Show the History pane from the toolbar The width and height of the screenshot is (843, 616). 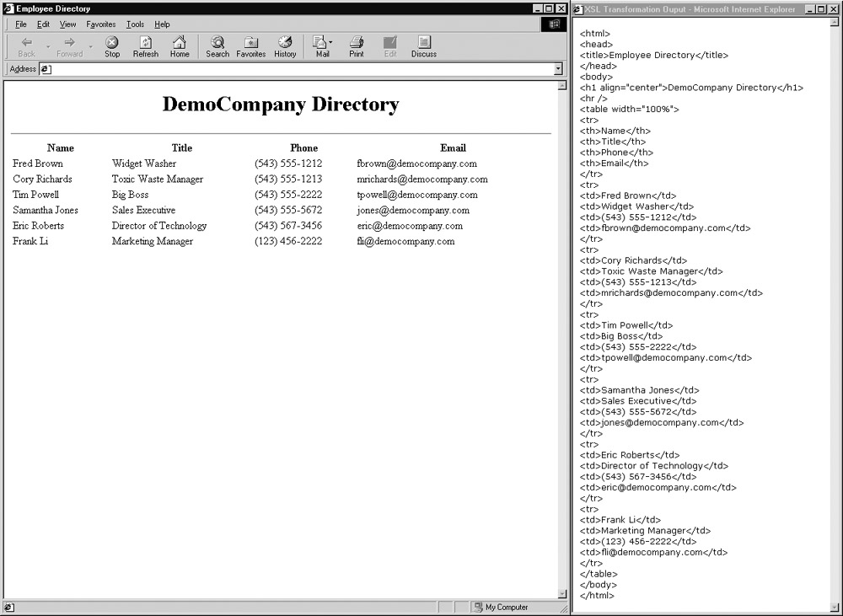(x=285, y=46)
